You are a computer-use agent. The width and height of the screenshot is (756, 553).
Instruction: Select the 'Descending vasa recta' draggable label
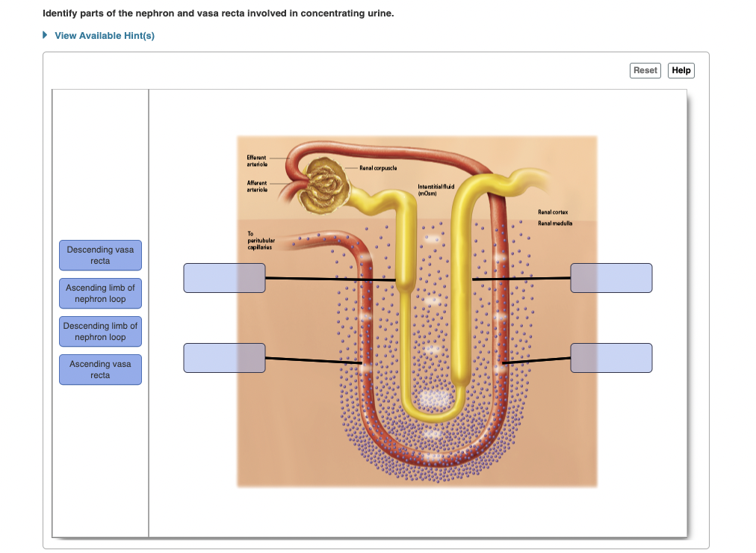click(100, 255)
